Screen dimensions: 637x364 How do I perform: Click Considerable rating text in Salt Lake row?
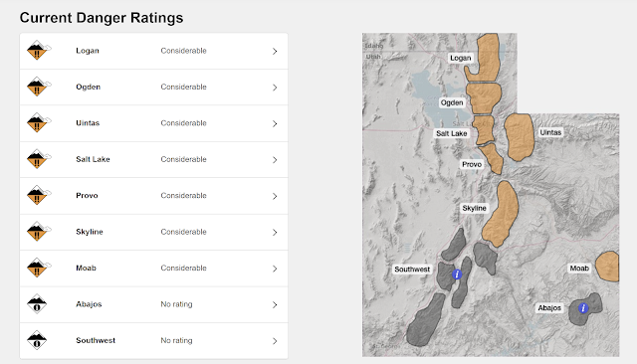[183, 159]
